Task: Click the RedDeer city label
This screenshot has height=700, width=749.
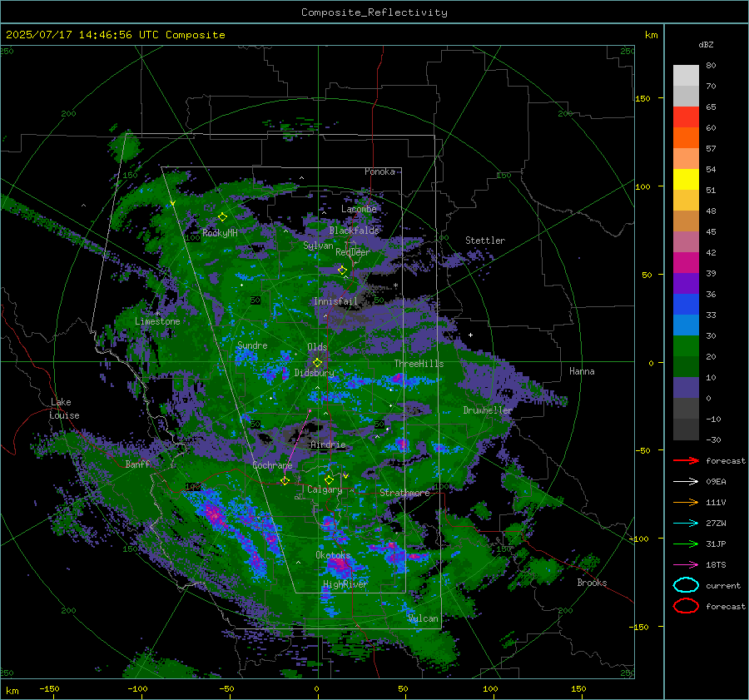Action: click(x=353, y=252)
